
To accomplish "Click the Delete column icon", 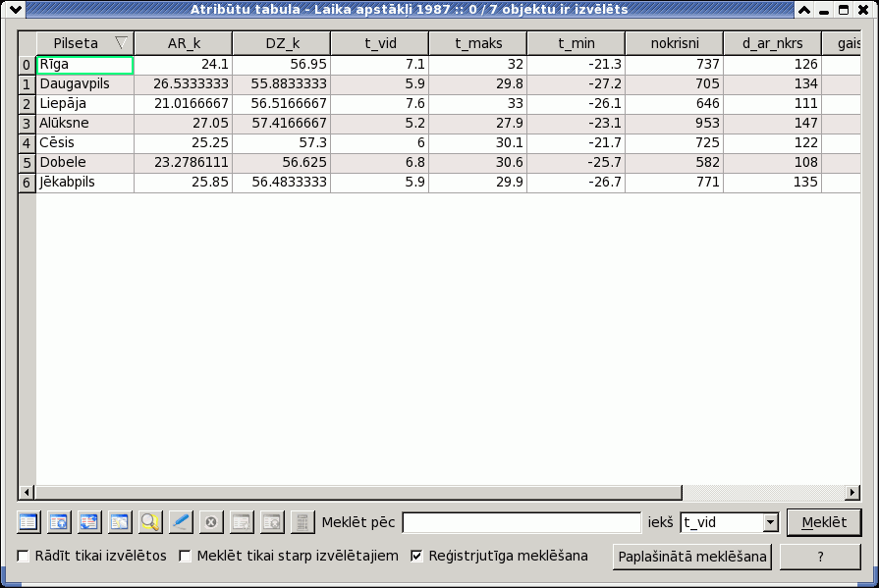I will tap(272, 522).
